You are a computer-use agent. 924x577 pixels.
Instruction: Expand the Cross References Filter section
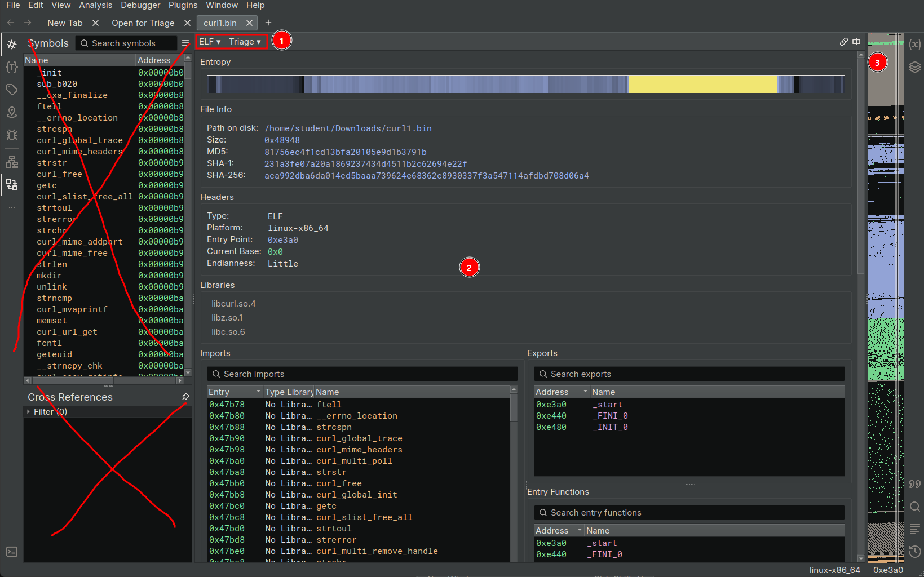point(28,412)
